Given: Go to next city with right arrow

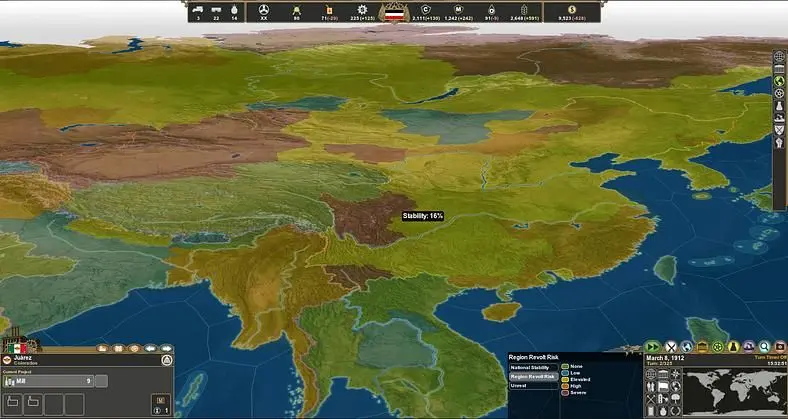Looking at the screenshot, I should pos(166,348).
